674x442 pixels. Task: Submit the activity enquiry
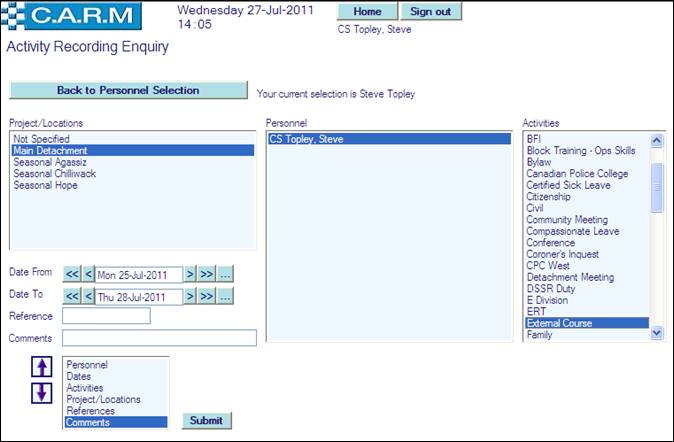[x=206, y=420]
